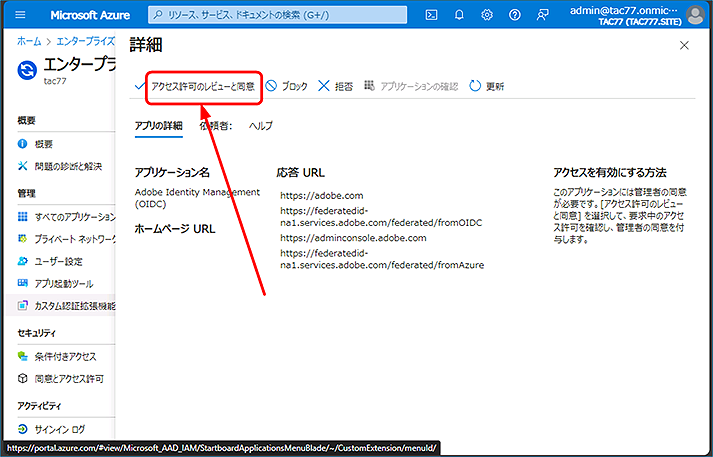Click the enterprise applications blade icon

27,70
